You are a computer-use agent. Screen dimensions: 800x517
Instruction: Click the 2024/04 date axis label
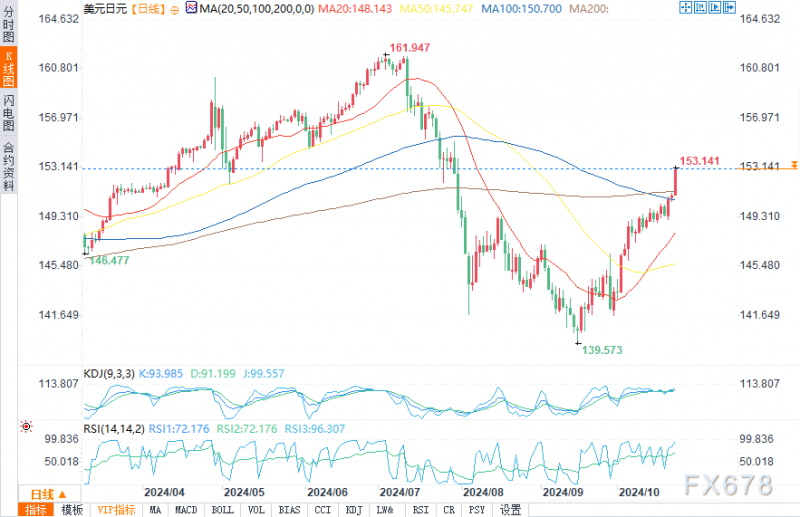[164, 493]
